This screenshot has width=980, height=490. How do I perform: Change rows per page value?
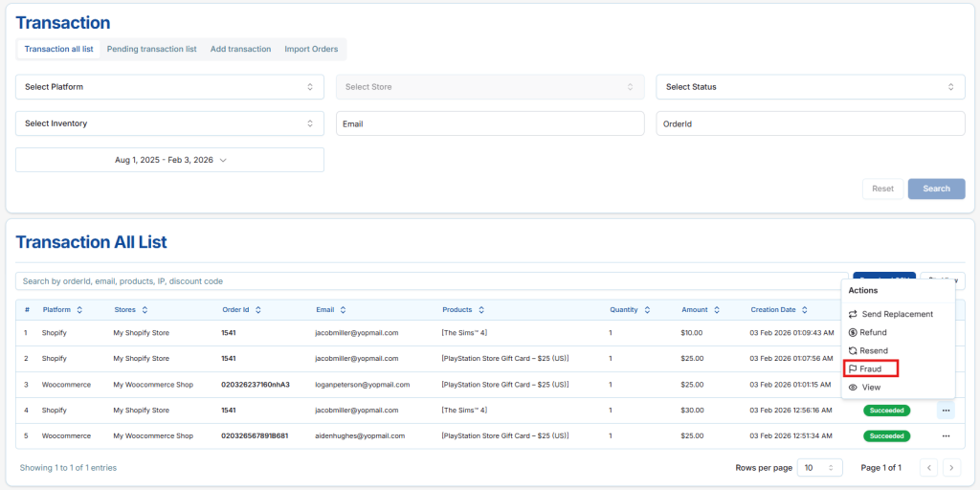pos(821,467)
